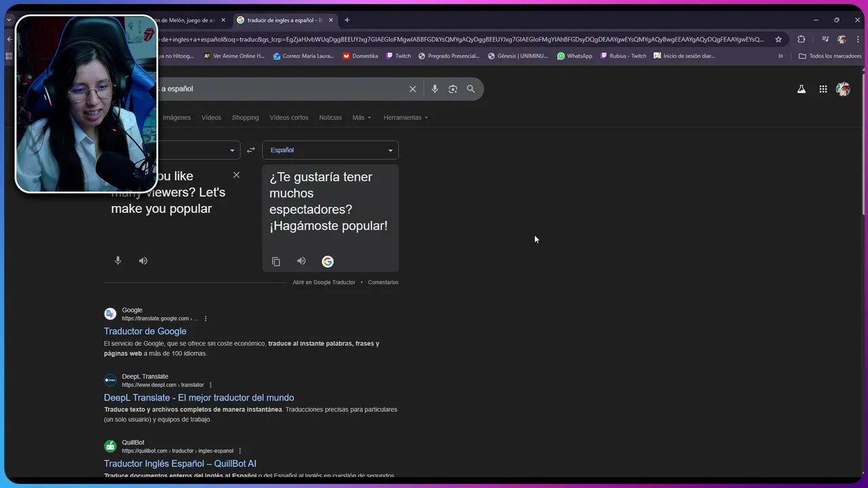Image resolution: width=868 pixels, height=488 pixels.
Task: Open the Génesis | UNIMINUTO bookmark
Action: click(518, 56)
